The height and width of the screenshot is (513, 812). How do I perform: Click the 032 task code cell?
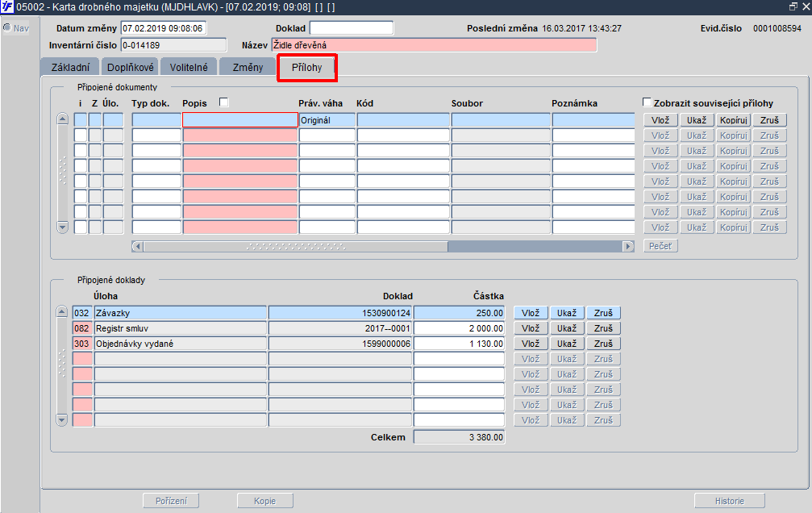pyautogui.click(x=82, y=312)
